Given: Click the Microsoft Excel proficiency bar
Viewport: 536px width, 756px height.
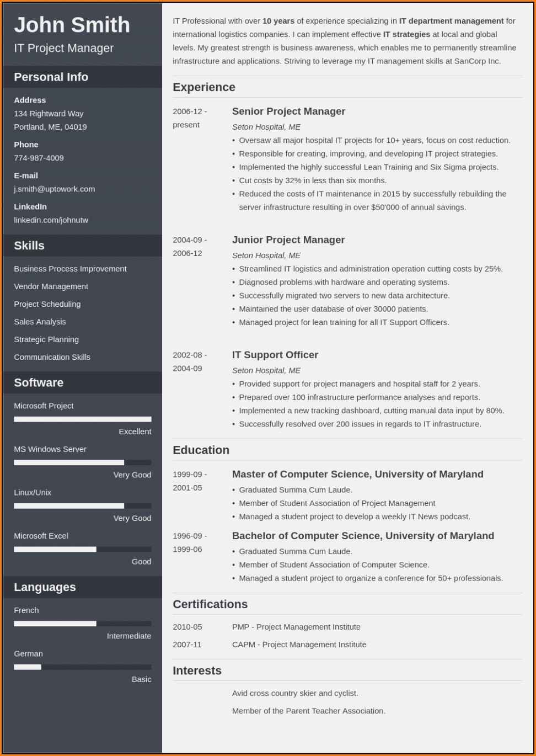Looking at the screenshot, I should click(x=83, y=549).
